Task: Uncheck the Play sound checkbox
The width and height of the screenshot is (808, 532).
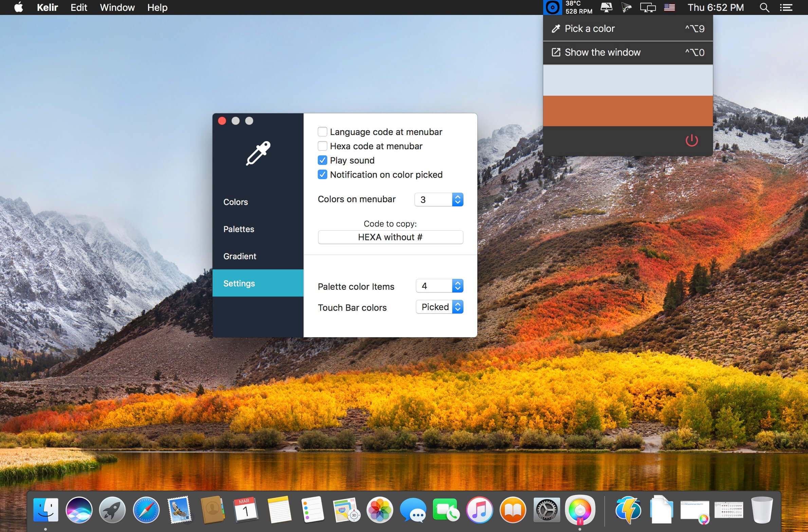Action: coord(322,160)
